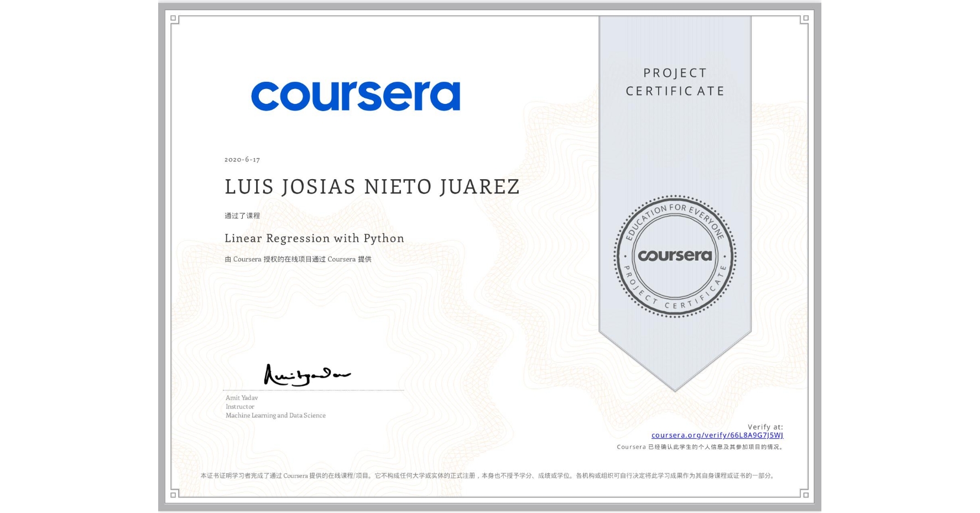Select the Verify at label text
The width and height of the screenshot is (980, 513).
click(x=765, y=426)
